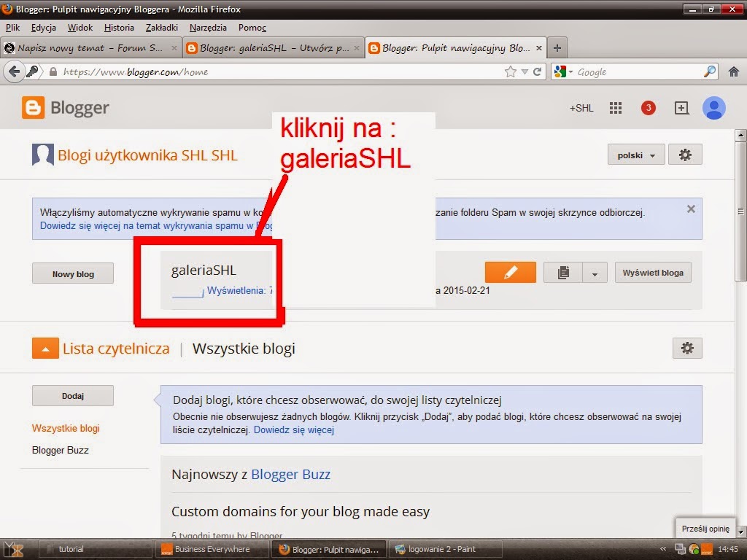Click +SHL profile link
Screen dimensions: 747x560
click(x=581, y=108)
